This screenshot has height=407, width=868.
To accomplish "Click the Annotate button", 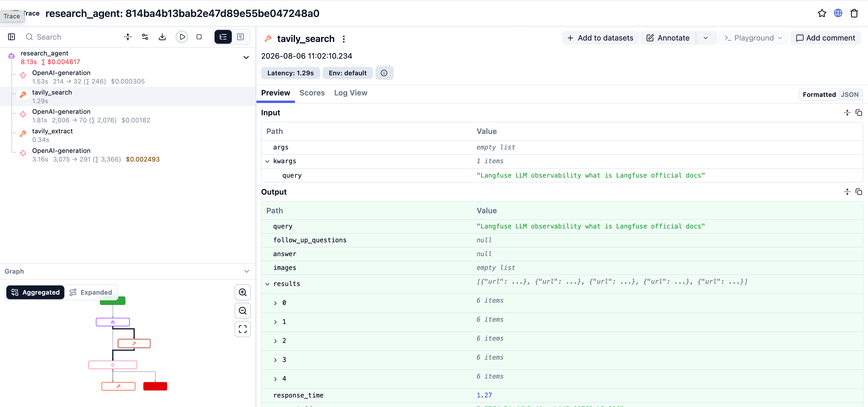I will pos(668,38).
